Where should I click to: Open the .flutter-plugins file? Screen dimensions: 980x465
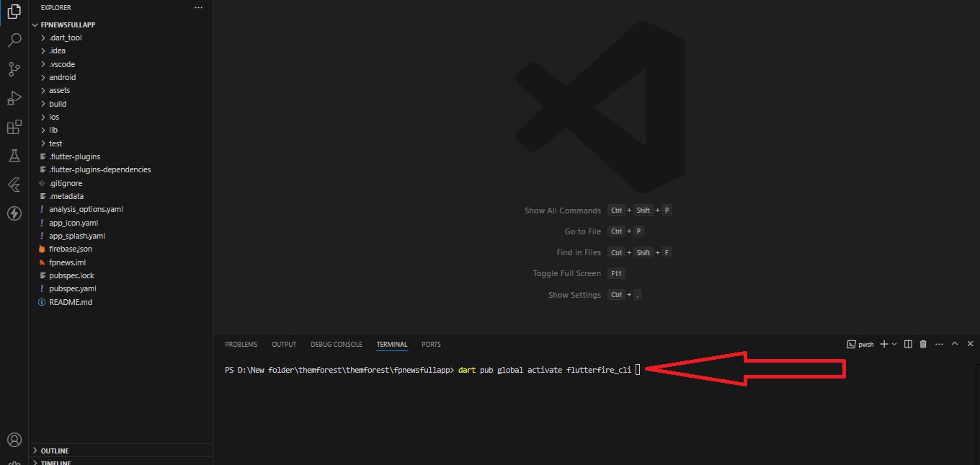[x=120, y=156]
